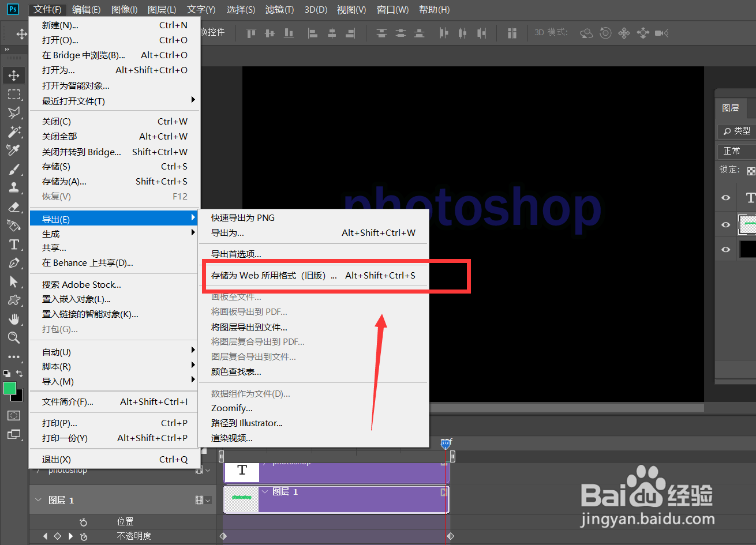Image resolution: width=756 pixels, height=545 pixels.
Task: Select the Zoom magnifier tool
Action: 14,337
